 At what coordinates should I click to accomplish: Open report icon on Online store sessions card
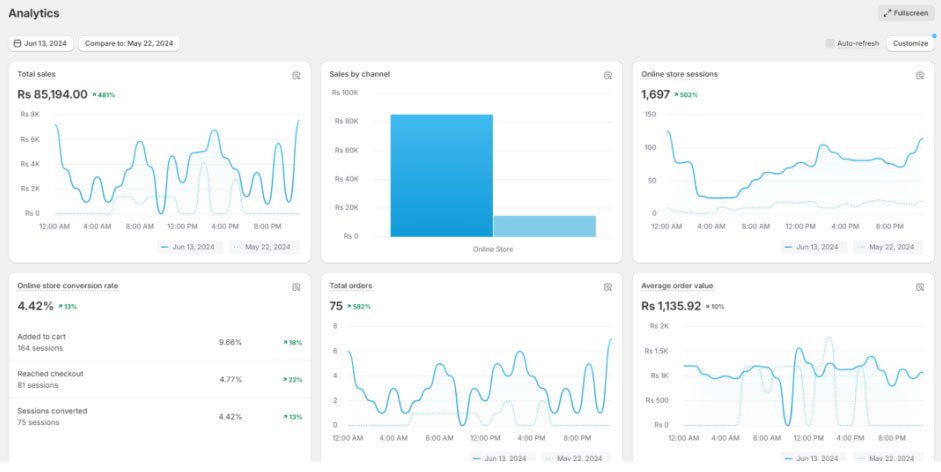point(920,76)
